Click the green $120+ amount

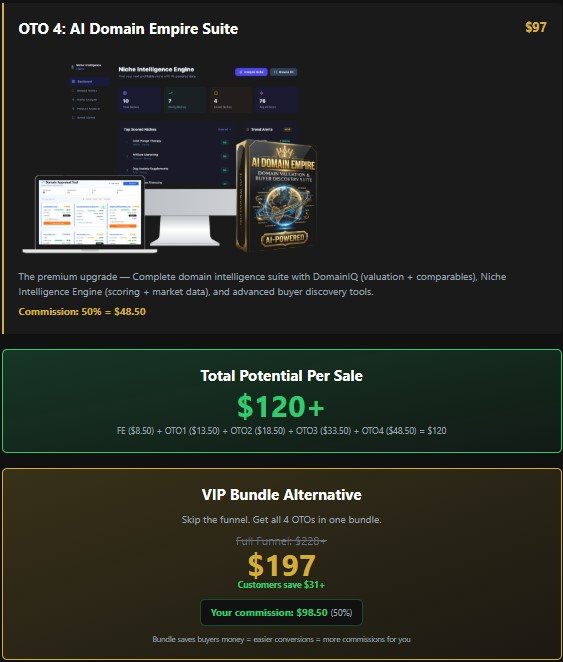point(281,406)
